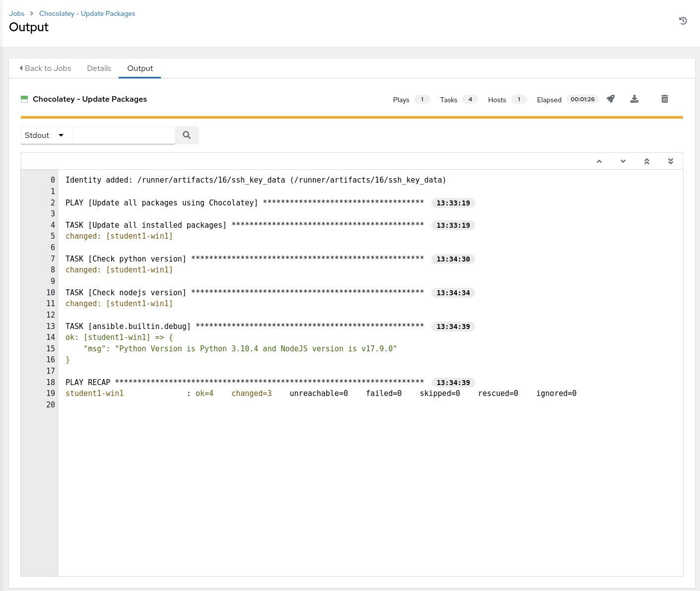Click the green job status indicator
700x591 pixels.
(24, 99)
